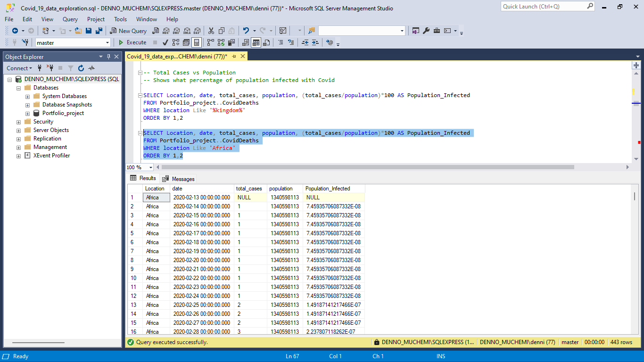Save the current query with the floppy icon
This screenshot has height=362, width=644.
89,31
